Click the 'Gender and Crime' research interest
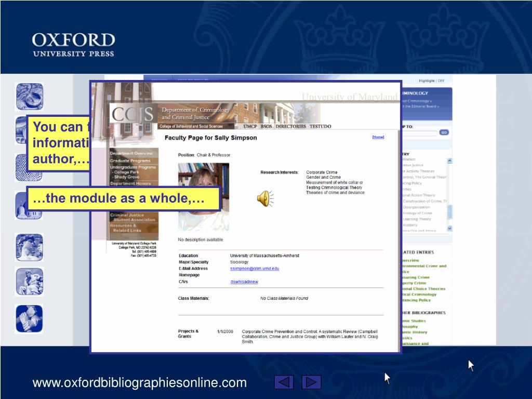 click(x=323, y=177)
